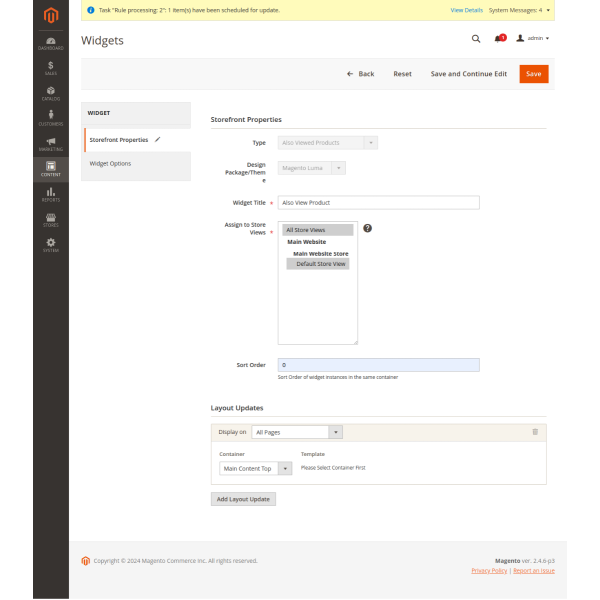
Task: Expand the admin account dropdown
Action: point(532,38)
